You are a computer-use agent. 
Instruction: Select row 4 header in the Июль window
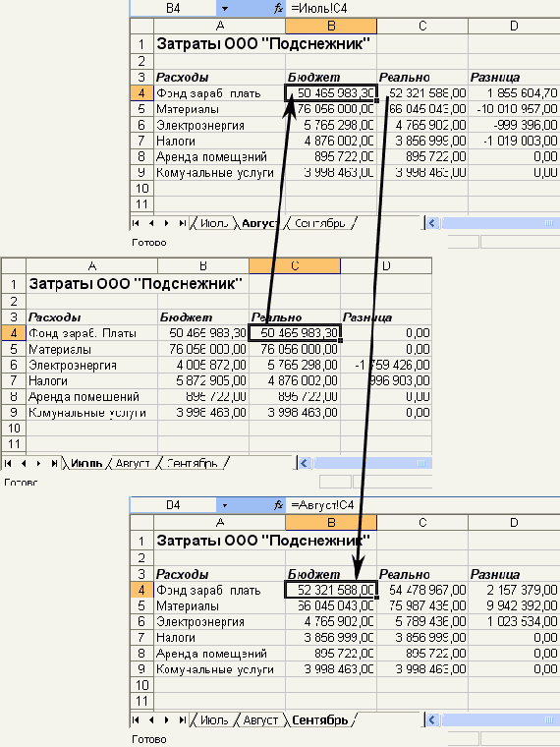coord(14,333)
